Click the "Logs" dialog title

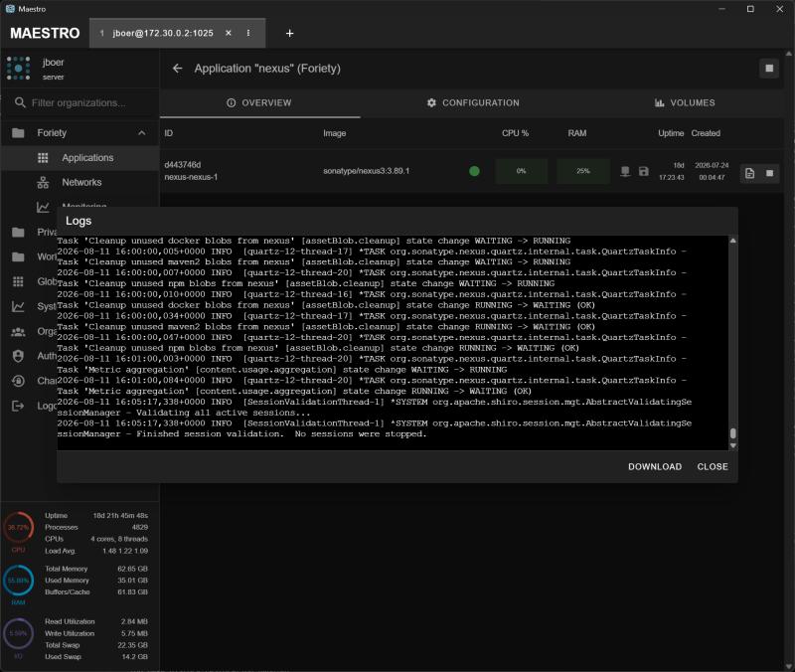coord(79,221)
